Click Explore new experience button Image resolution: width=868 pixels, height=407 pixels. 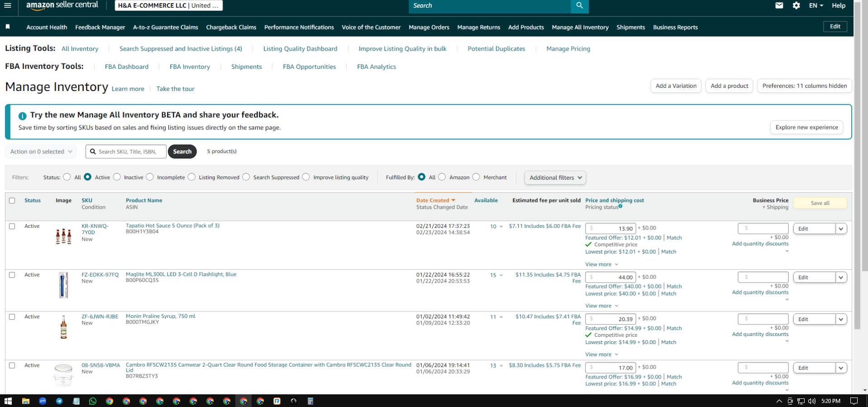click(x=806, y=127)
